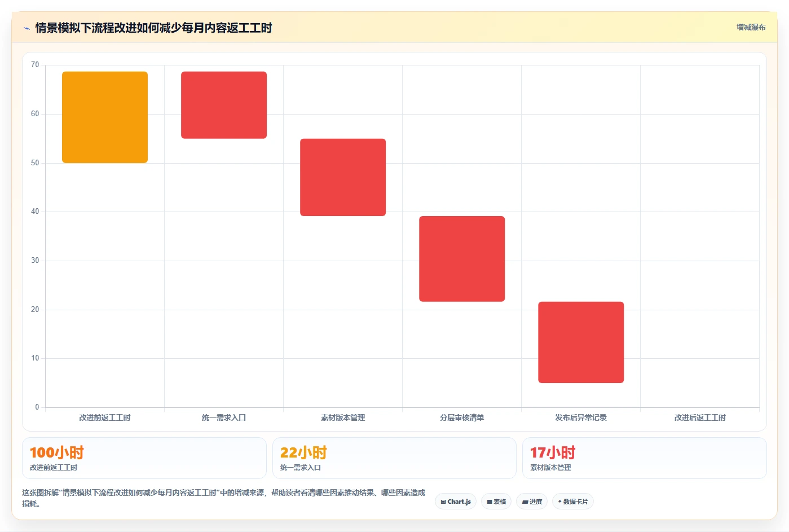Select the red 分层审核清单 waterfall bar

(x=462, y=259)
